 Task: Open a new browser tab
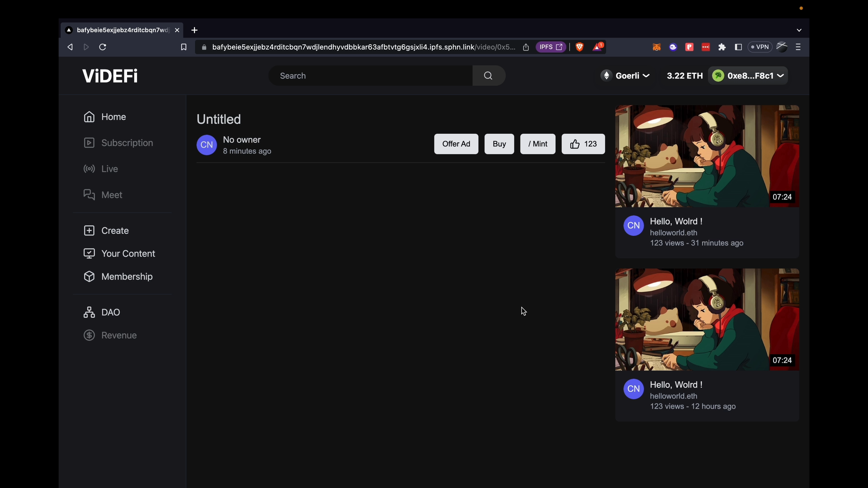coord(194,30)
